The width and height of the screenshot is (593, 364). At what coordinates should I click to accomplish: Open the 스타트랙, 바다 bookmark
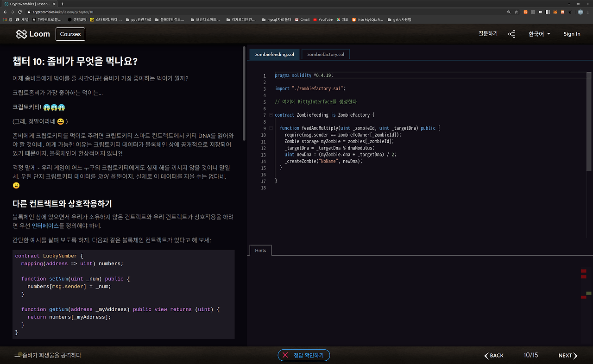(106, 19)
